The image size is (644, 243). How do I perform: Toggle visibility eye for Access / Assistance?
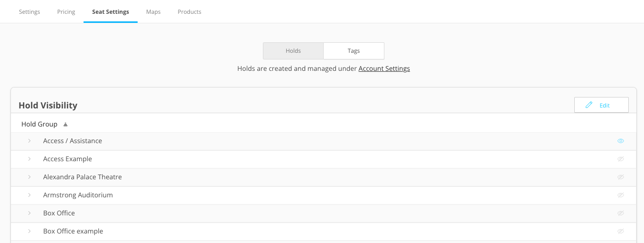[x=621, y=141]
